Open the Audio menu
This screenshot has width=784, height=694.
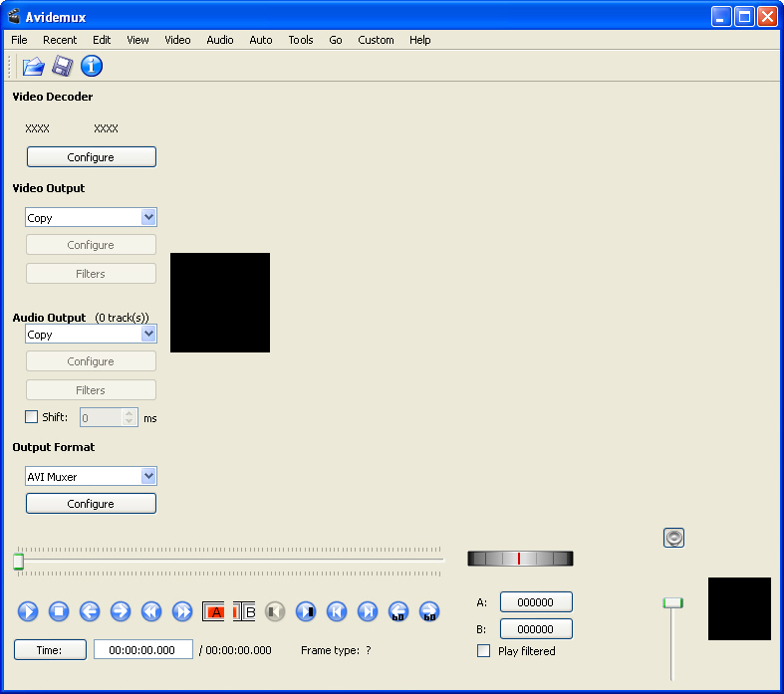(220, 40)
